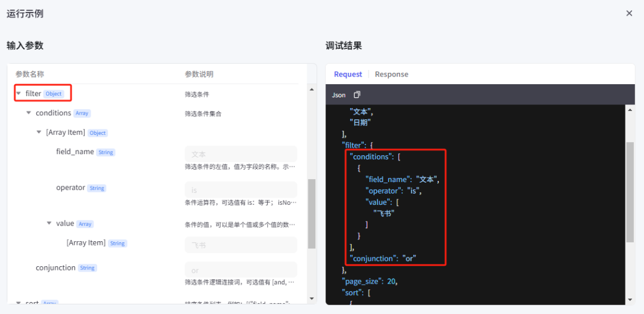Click the parameter list scrollbar thumb
This screenshot has width=644, height=314.
pos(312,214)
